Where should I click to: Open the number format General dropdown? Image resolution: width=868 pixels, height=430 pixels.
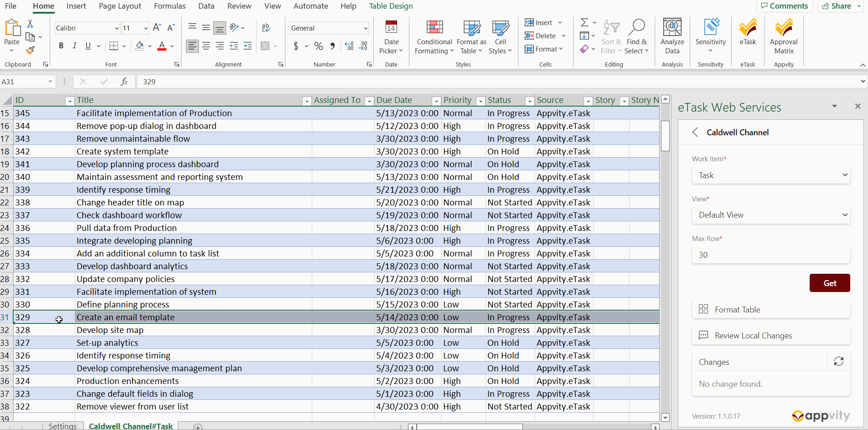click(x=365, y=28)
